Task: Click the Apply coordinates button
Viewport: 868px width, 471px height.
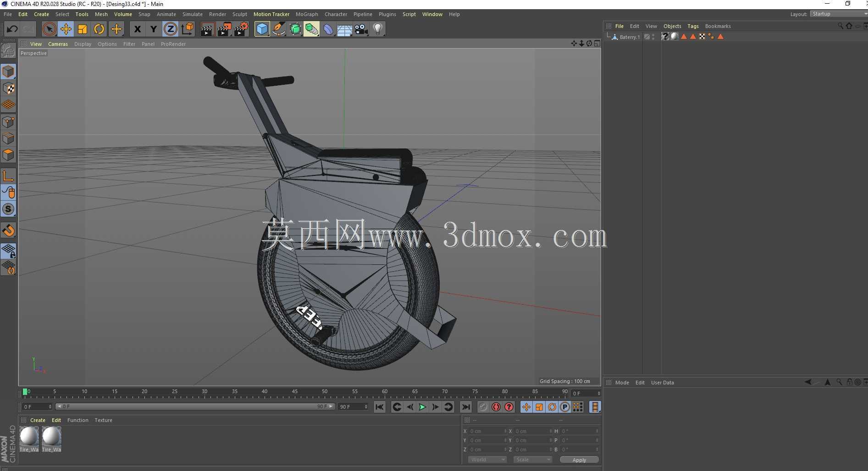Action: pos(579,460)
